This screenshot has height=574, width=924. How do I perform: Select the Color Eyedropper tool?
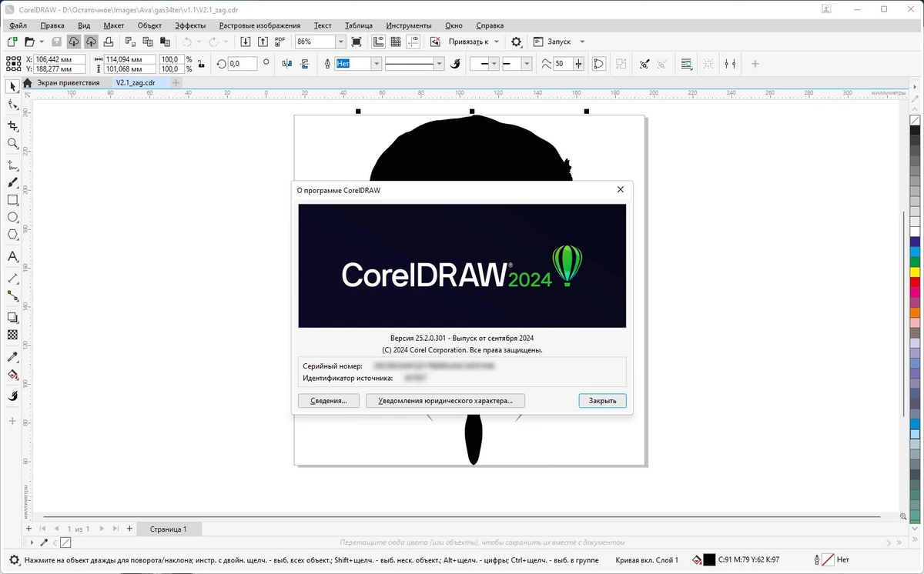(x=12, y=357)
